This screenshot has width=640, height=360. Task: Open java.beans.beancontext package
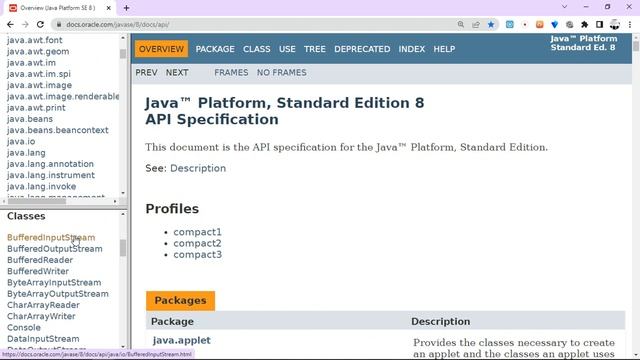(58, 130)
